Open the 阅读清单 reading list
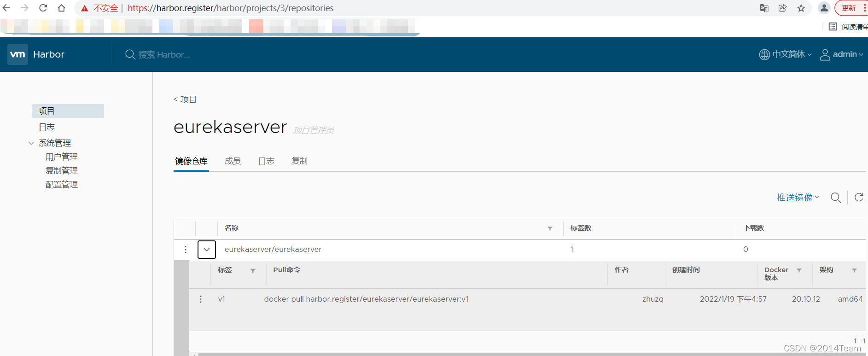This screenshot has width=868, height=356. click(848, 27)
